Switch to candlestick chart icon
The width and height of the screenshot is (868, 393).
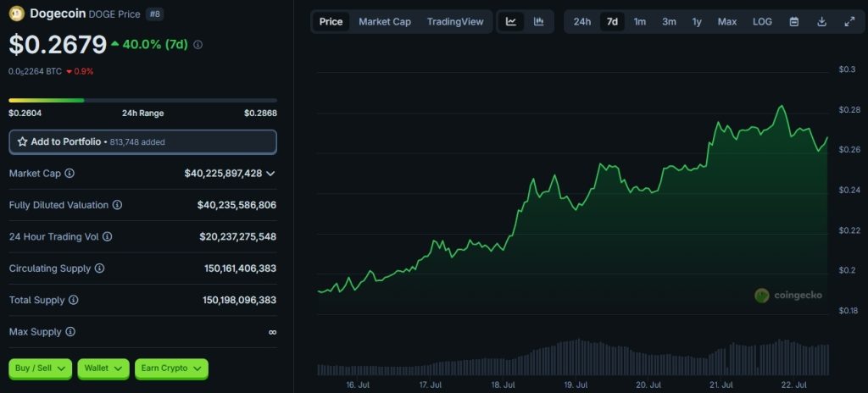click(x=538, y=22)
